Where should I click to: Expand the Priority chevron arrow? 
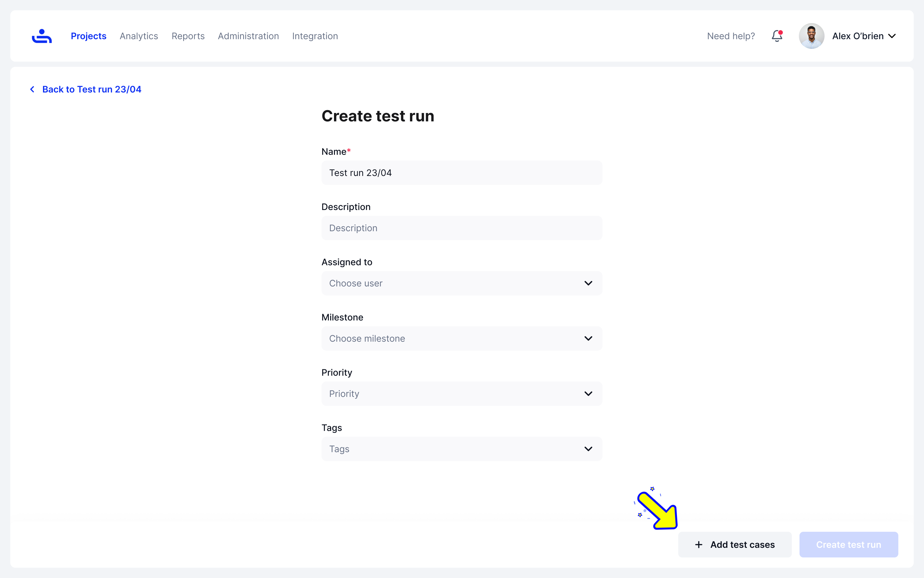click(x=588, y=394)
